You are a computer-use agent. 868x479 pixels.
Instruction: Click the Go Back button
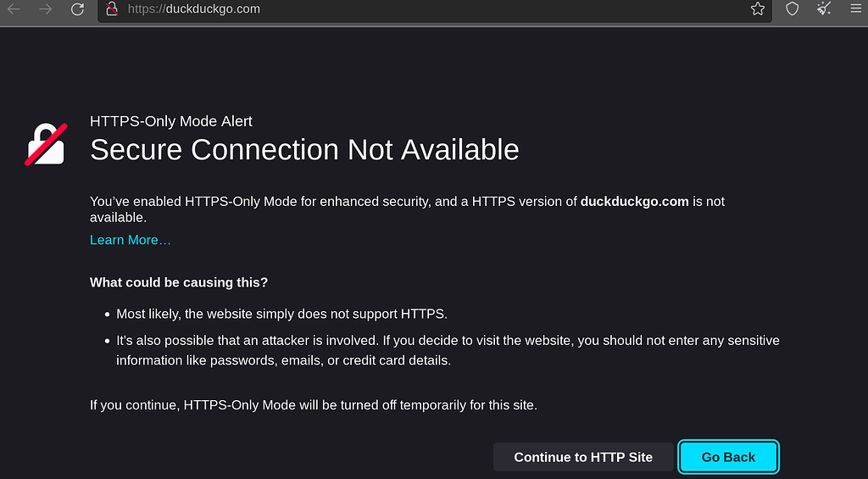728,457
